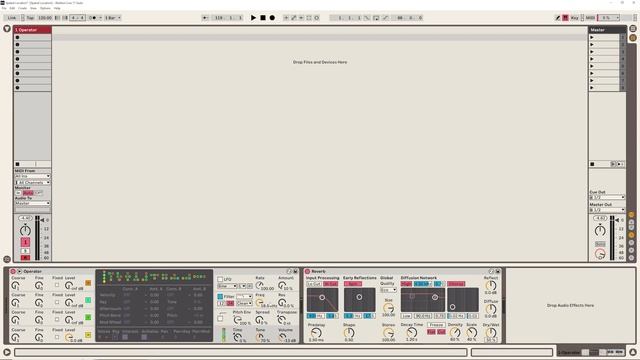Click Operator's Volume knob
The height and width of the screenshot is (360, 640).
(x=283, y=337)
